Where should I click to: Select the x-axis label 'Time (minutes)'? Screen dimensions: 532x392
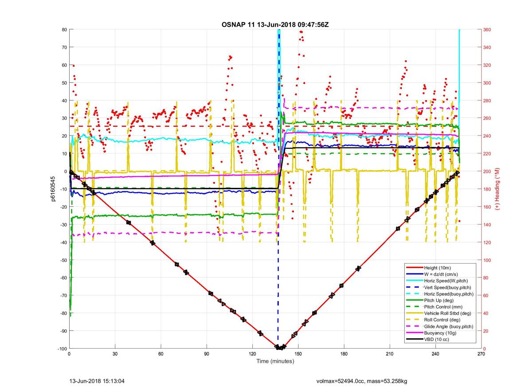click(x=275, y=361)
